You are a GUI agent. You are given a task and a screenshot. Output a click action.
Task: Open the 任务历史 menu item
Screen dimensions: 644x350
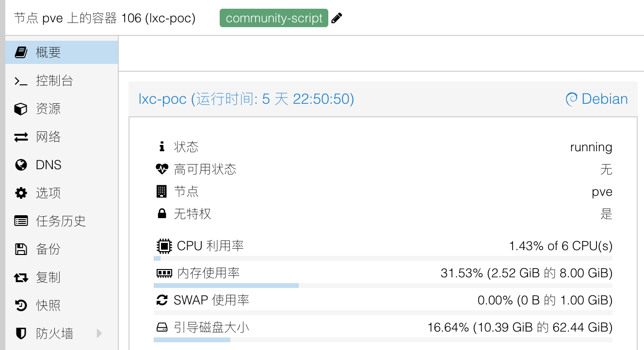tap(61, 222)
